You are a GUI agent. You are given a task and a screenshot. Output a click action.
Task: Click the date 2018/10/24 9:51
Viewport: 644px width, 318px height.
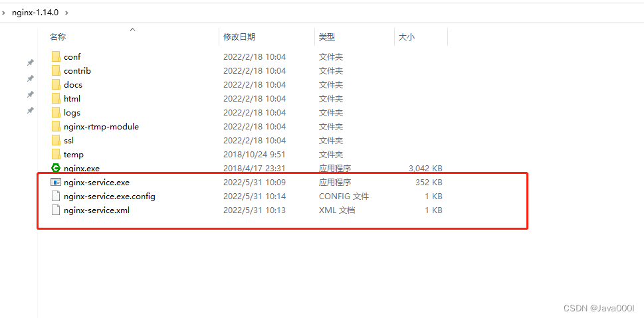[x=255, y=154]
